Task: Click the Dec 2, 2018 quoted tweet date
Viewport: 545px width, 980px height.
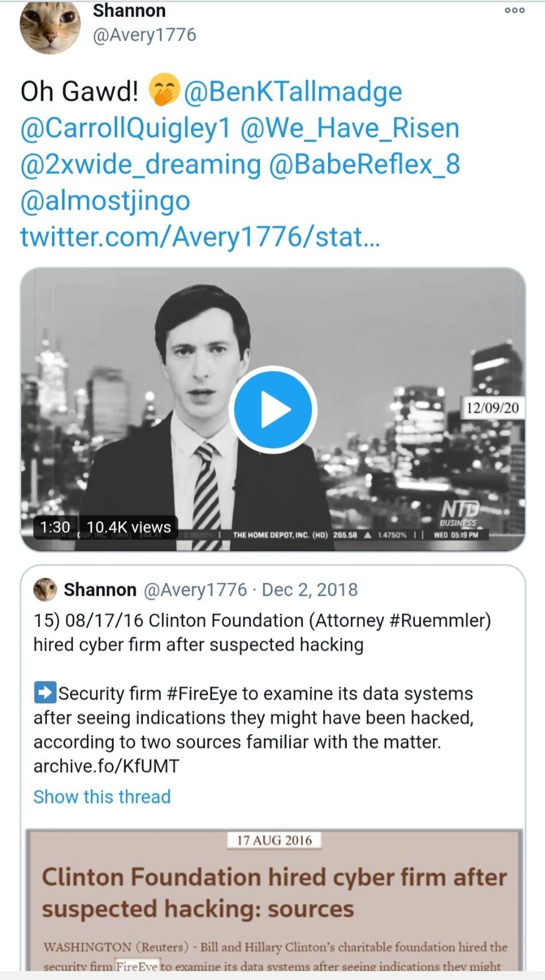Action: (310, 590)
